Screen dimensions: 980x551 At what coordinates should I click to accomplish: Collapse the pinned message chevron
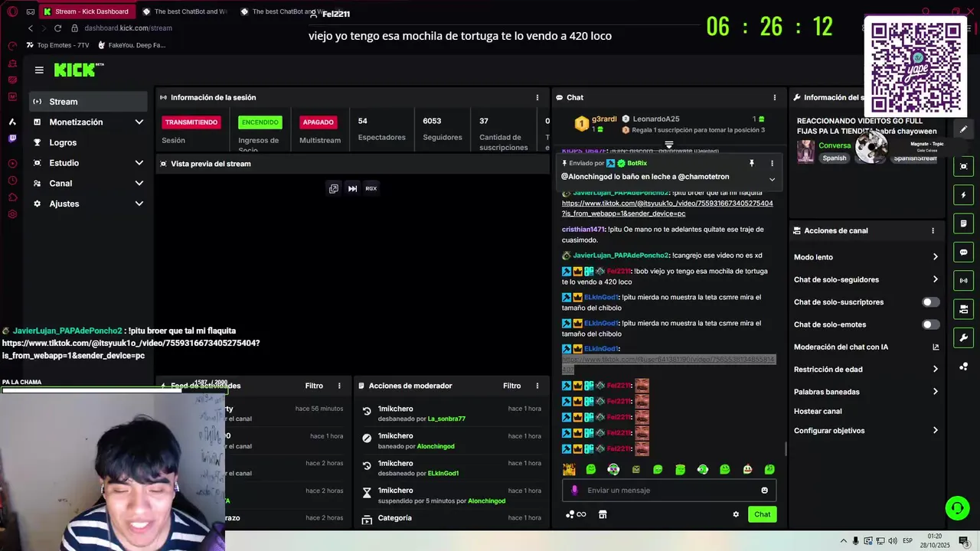[x=772, y=179]
